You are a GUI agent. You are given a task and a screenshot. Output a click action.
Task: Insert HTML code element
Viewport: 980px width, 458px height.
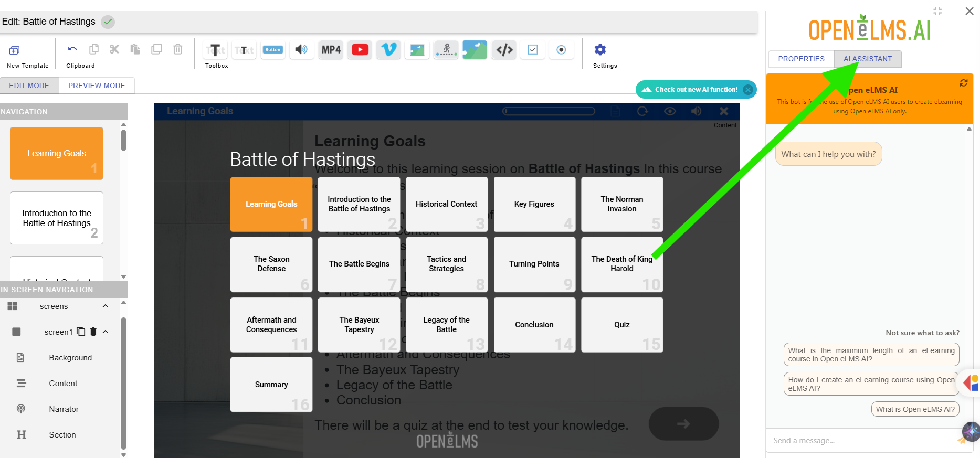click(504, 50)
